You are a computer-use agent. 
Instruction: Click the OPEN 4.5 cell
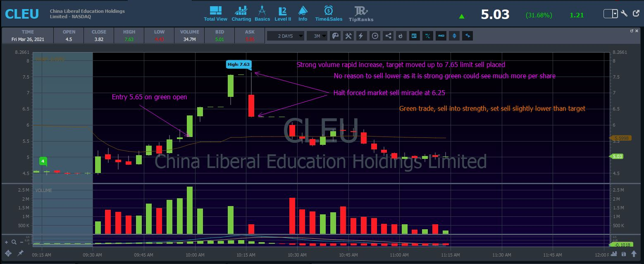[69, 36]
